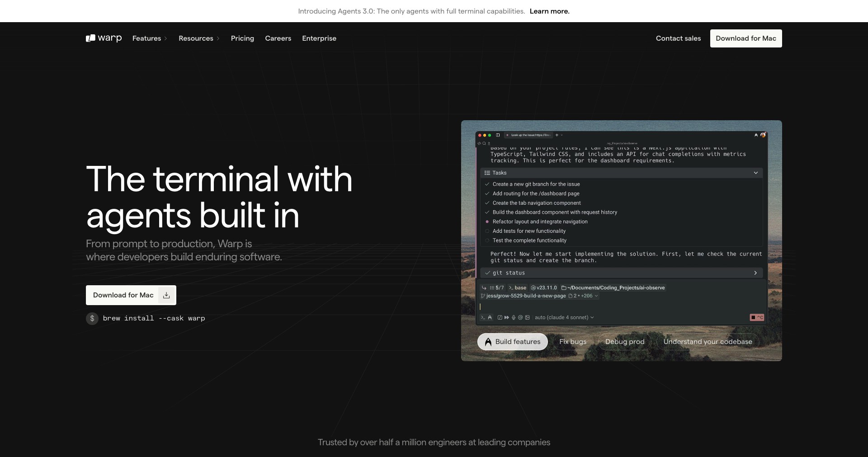Click the Tasks list icon in the Tasks header

pyautogui.click(x=487, y=173)
